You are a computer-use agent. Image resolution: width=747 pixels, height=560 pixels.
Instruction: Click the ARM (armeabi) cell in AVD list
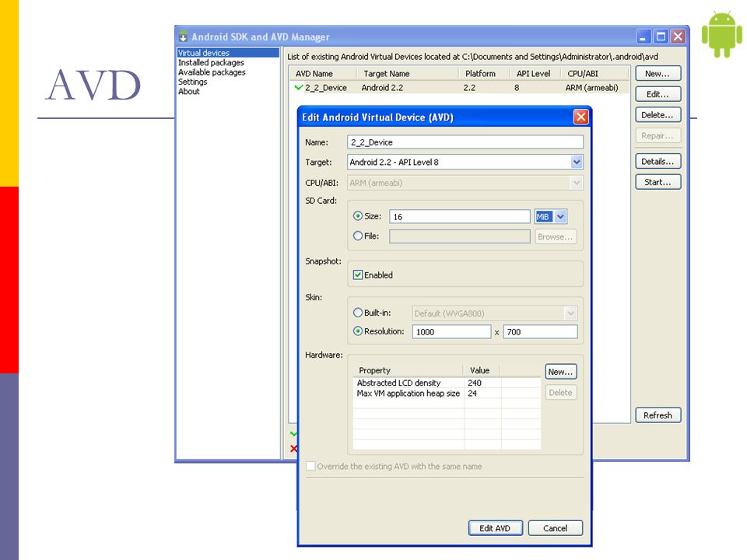click(x=591, y=88)
